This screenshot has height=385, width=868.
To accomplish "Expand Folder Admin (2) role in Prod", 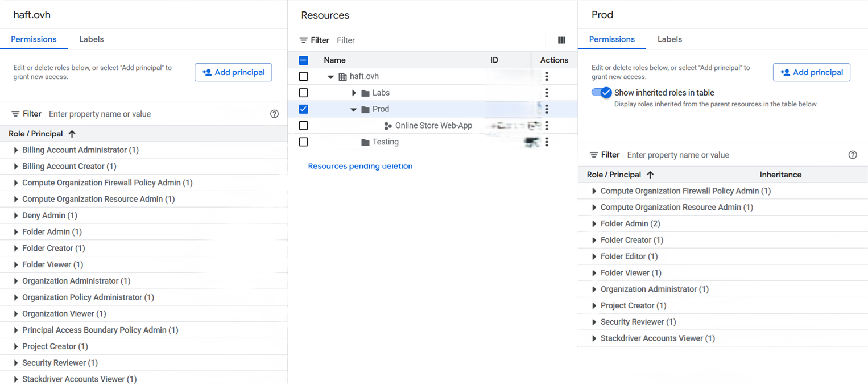I will (594, 224).
